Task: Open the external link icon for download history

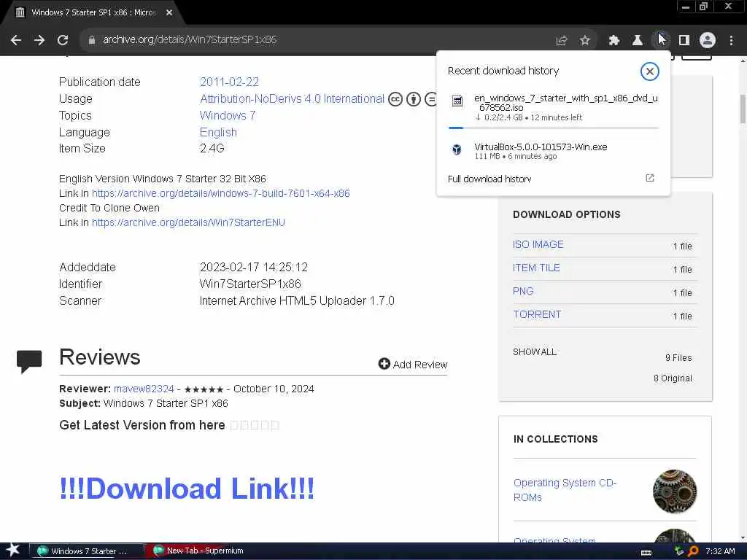Action: point(650,178)
